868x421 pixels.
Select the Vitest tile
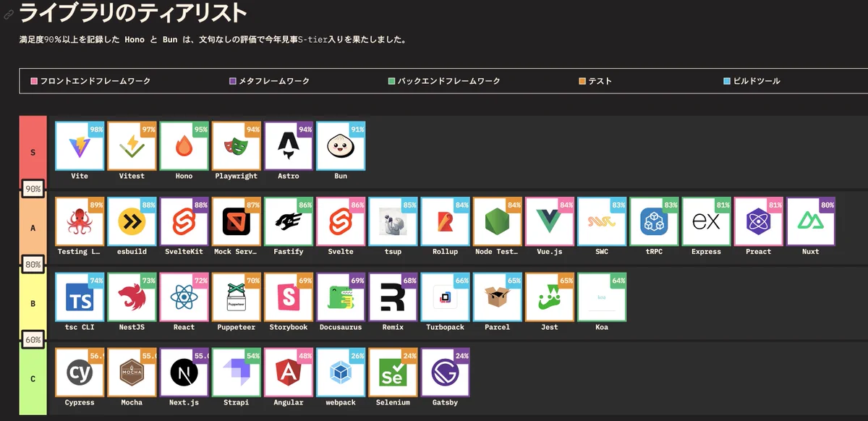[x=132, y=146]
